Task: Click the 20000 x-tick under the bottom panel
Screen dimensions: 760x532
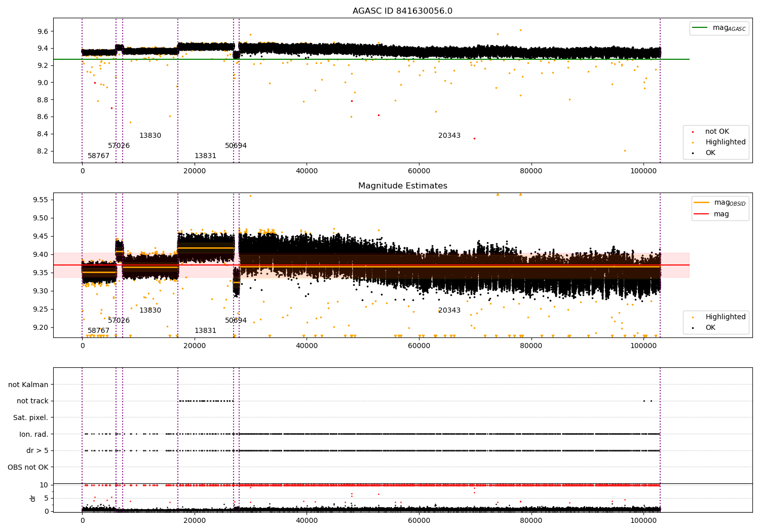Action: coord(195,520)
